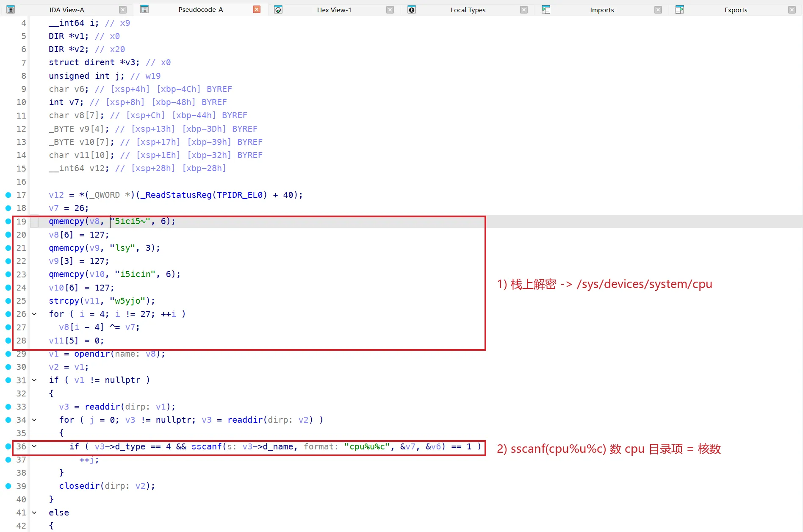
Task: Click the Hex View-1 tab icon
Action: (x=278, y=10)
